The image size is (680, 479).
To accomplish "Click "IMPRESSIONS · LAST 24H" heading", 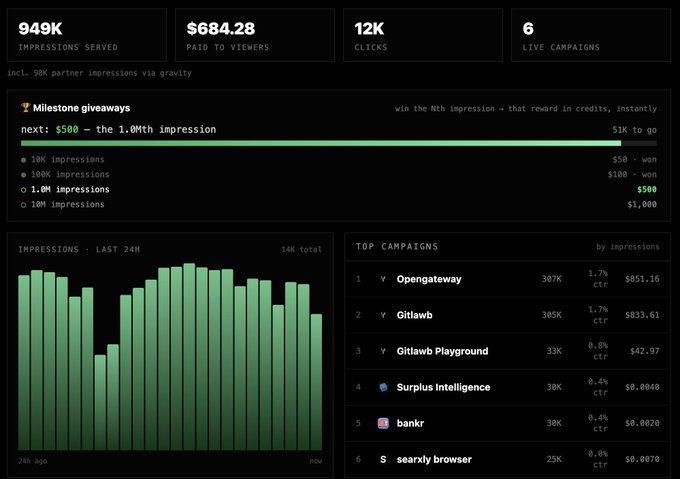I will pyautogui.click(x=79, y=249).
